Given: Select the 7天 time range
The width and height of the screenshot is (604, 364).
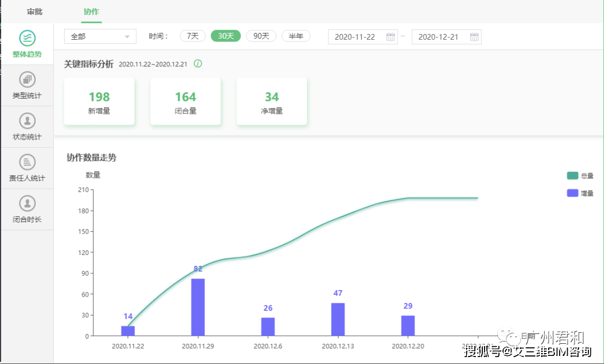Looking at the screenshot, I should (193, 36).
